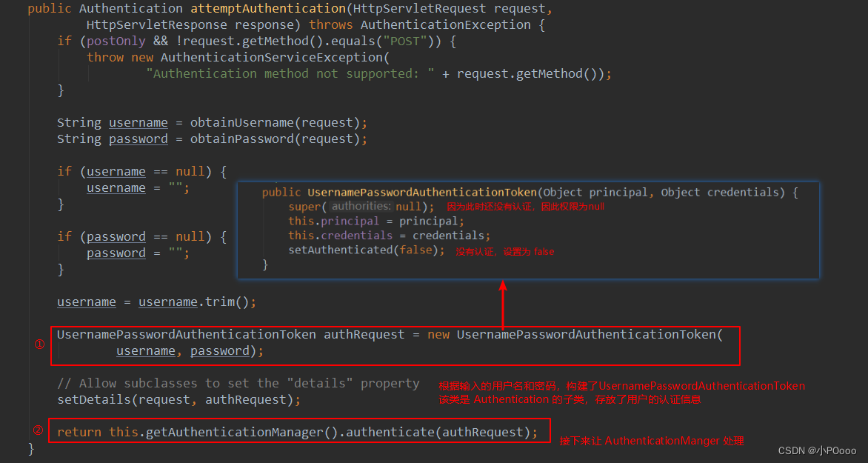Click the getAuthenticationManager() call

pos(242,432)
